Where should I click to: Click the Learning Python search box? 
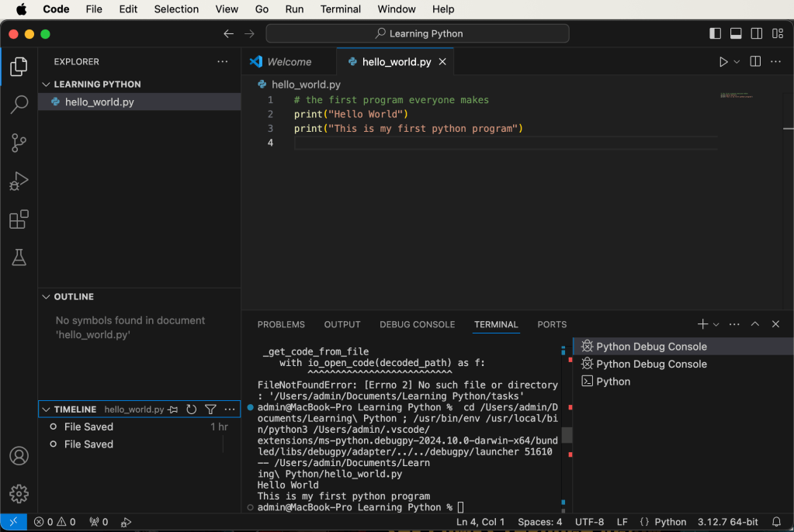pos(418,33)
